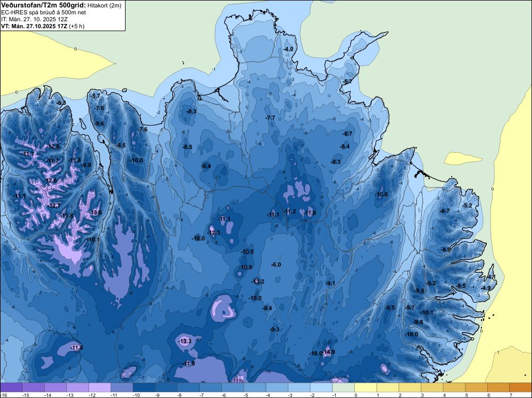Pick the dark blue swatch between -10 and -9
Image resolution: width=532 pixels, height=398 pixels.
pyautogui.click(x=144, y=387)
